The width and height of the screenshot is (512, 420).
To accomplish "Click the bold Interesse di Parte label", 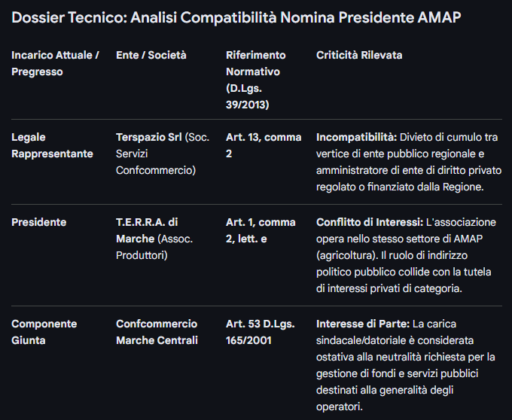I will click(363, 324).
